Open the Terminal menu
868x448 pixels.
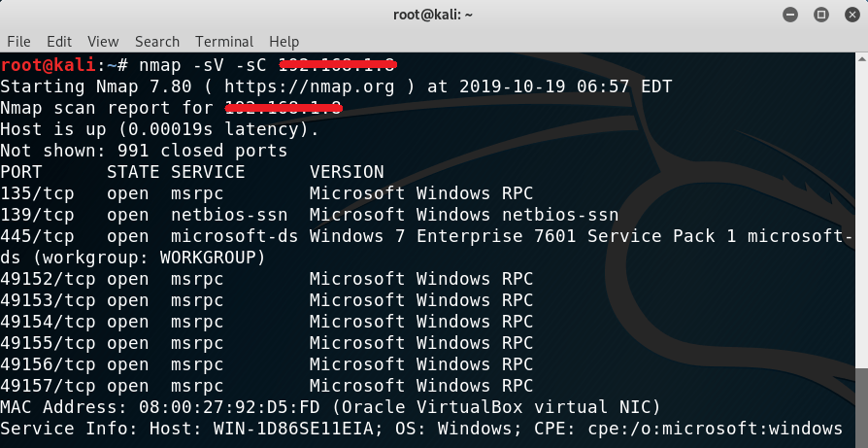(224, 42)
